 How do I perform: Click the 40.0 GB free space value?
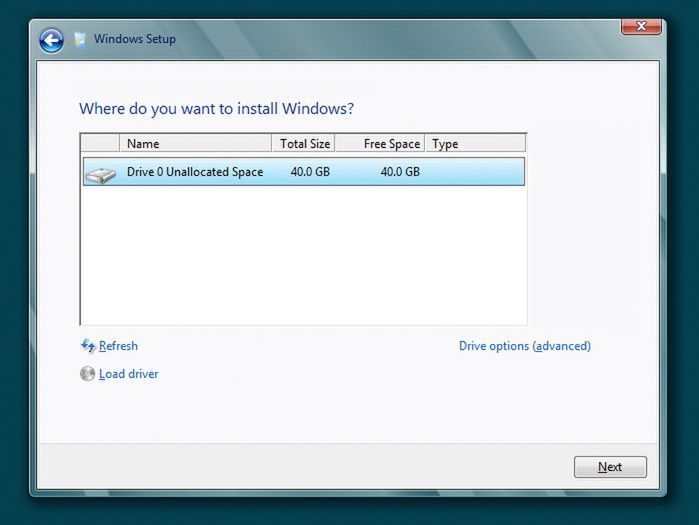click(x=400, y=172)
